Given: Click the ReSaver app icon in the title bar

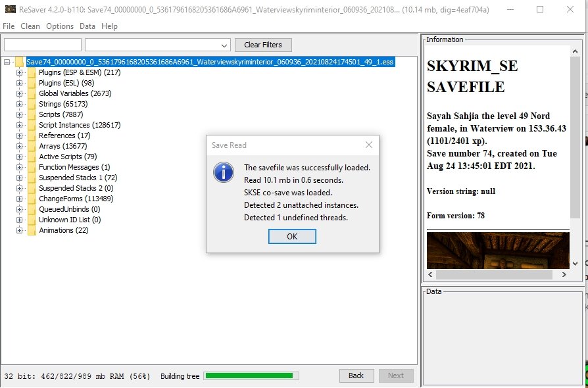Looking at the screenshot, I should pos(11,9).
